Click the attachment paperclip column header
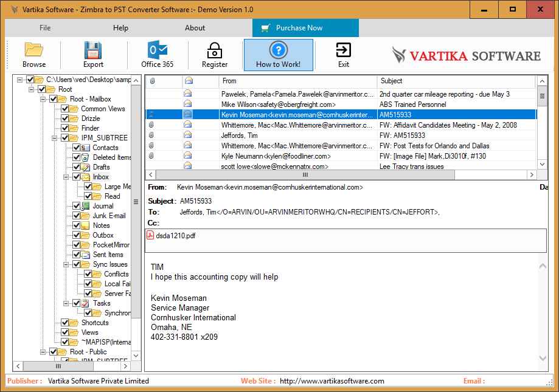This screenshot has width=559, height=392. pos(152,81)
